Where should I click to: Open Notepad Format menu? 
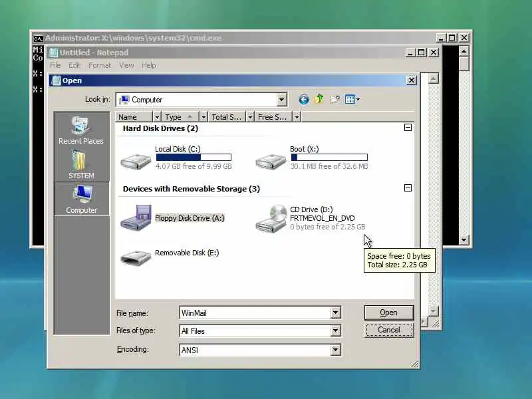(99, 65)
